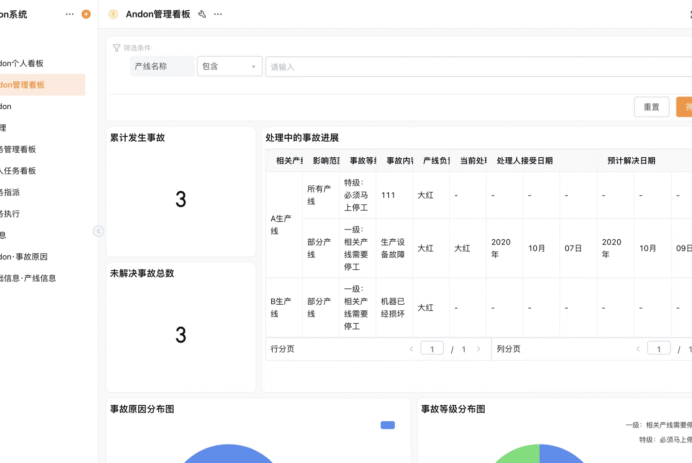Click the blue legend swatch in 事故原因分布图

pos(387,425)
